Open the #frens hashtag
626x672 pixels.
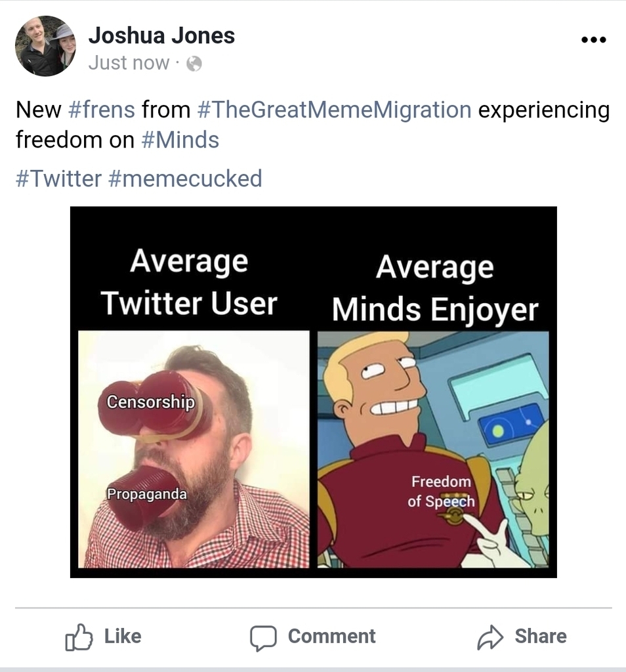coord(102,110)
